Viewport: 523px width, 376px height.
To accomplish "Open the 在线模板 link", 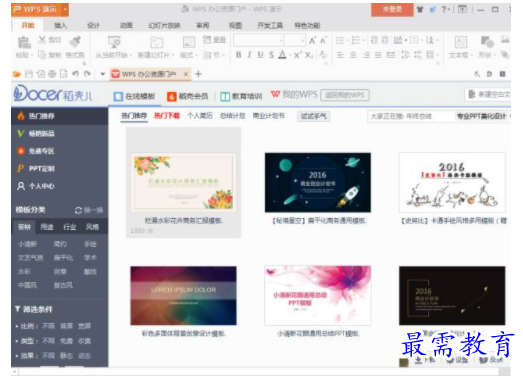I will 134,96.
